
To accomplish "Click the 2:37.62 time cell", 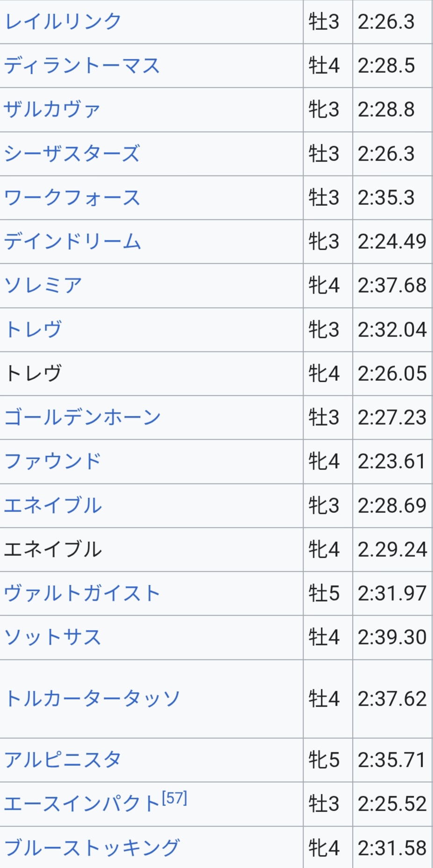I will pyautogui.click(x=392, y=699).
